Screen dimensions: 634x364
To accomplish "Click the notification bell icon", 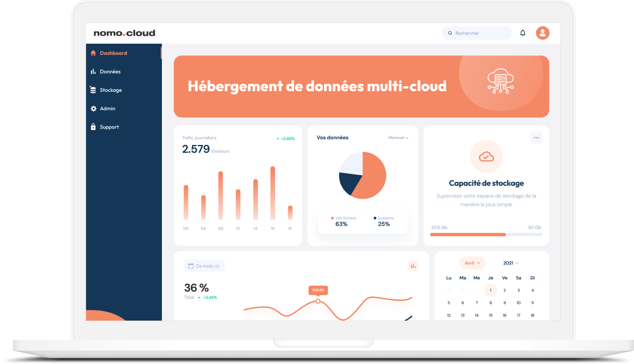I will tap(523, 33).
